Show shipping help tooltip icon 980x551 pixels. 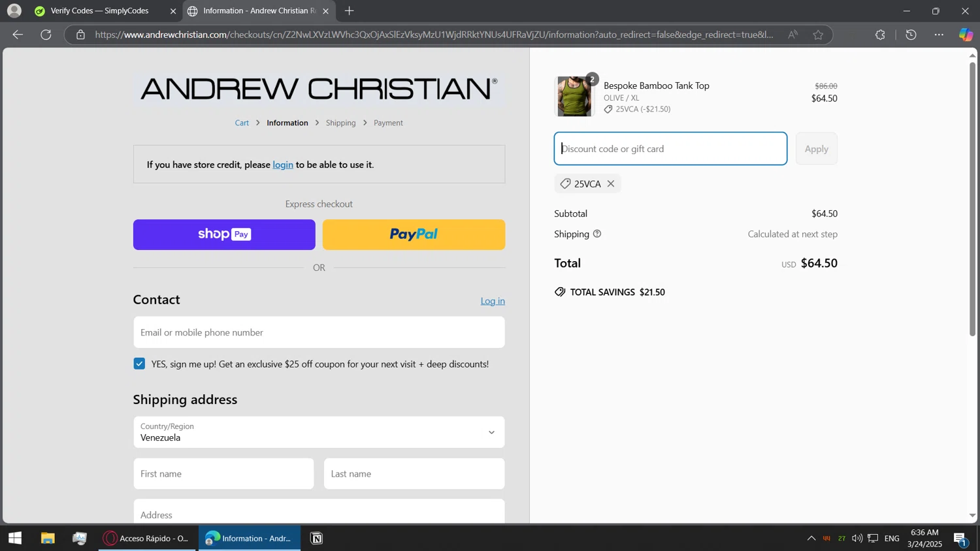pyautogui.click(x=596, y=234)
